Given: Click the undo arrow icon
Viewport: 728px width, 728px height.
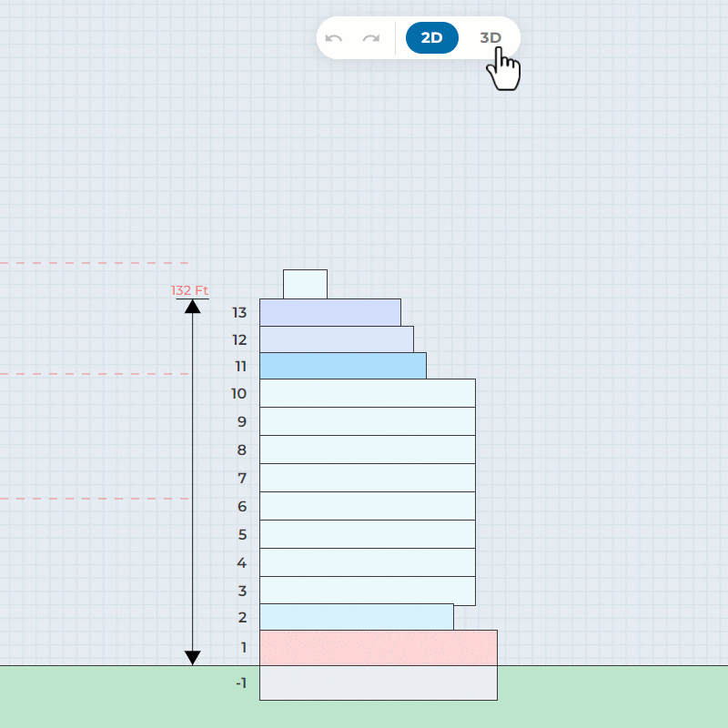Looking at the screenshot, I should click(334, 38).
